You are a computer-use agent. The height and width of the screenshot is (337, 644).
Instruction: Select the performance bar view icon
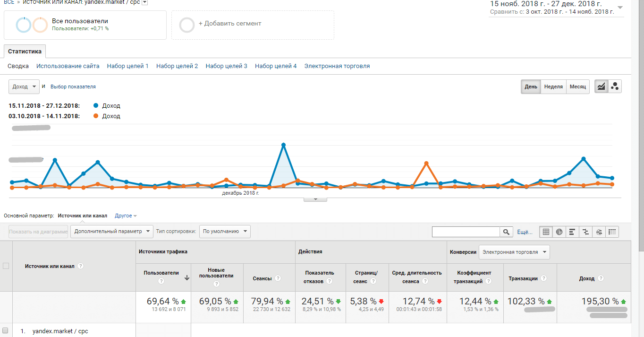(x=572, y=232)
